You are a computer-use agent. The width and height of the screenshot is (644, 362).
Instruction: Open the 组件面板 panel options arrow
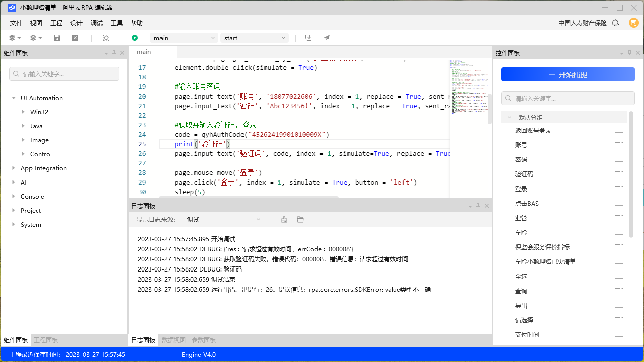pyautogui.click(x=106, y=53)
